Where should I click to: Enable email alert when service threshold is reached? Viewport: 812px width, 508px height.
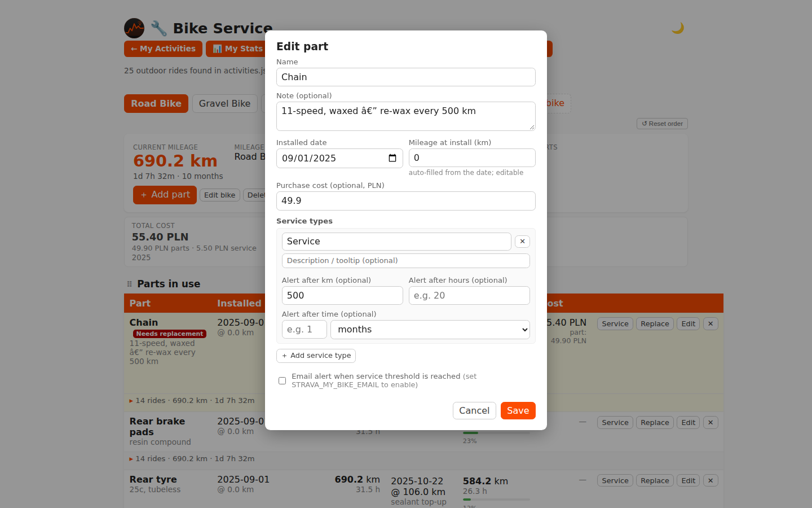tap(282, 380)
